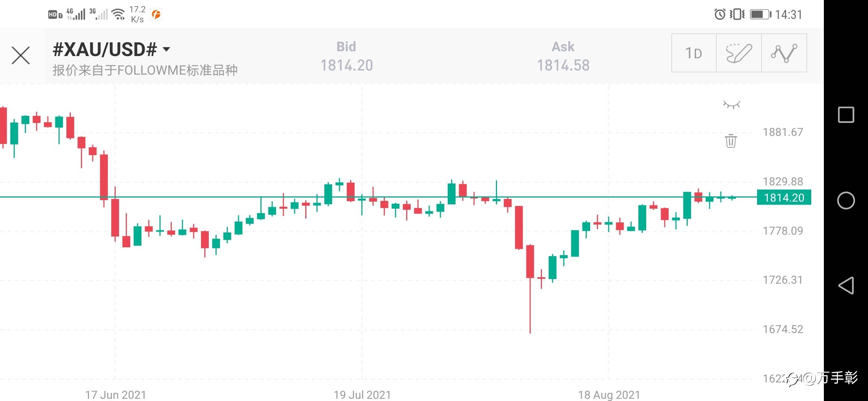Image resolution: width=868 pixels, height=401 pixels.
Task: Tap the FOLLOWME quote source subtitle
Action: [145, 70]
